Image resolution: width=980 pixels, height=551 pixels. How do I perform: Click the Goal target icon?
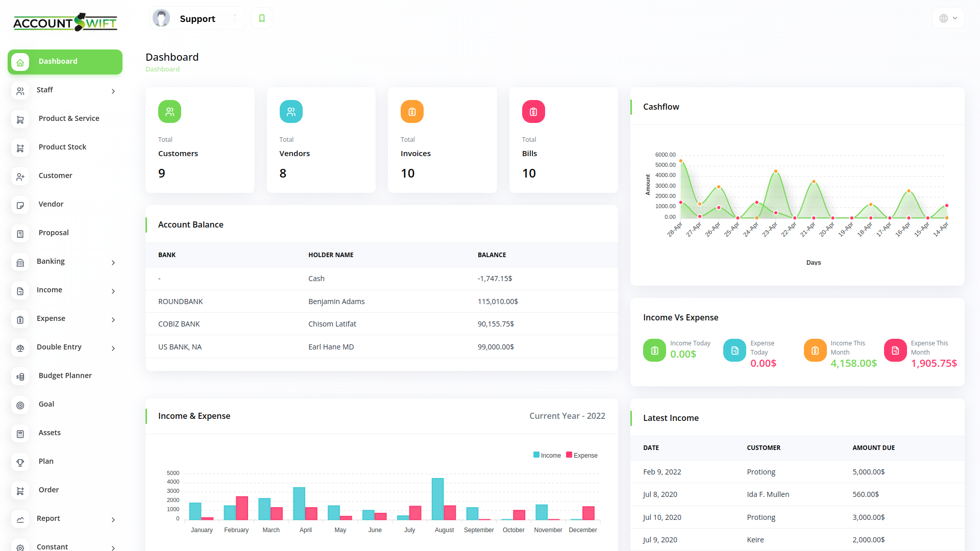click(x=20, y=405)
